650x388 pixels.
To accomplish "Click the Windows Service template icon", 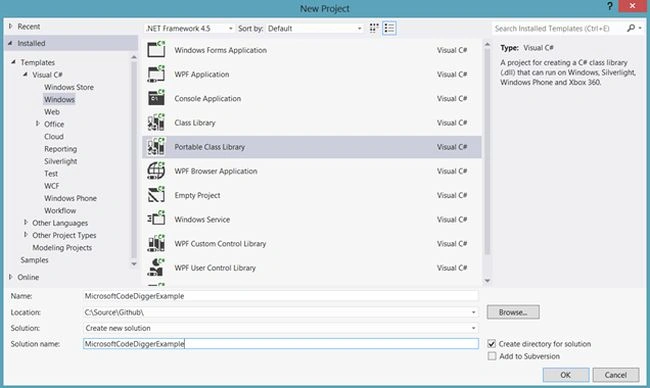I will (156, 219).
